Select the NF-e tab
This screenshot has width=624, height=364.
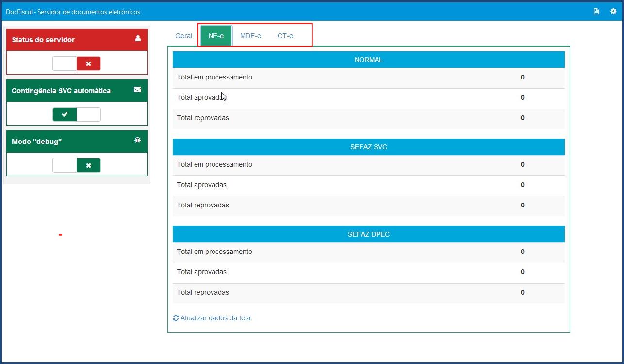216,36
